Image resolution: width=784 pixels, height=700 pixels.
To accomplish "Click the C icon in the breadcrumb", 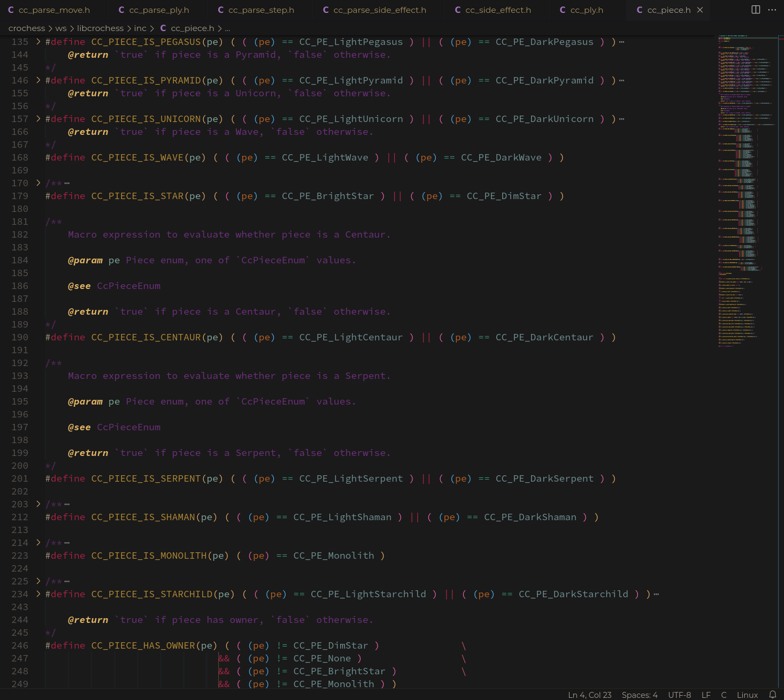I will point(163,28).
